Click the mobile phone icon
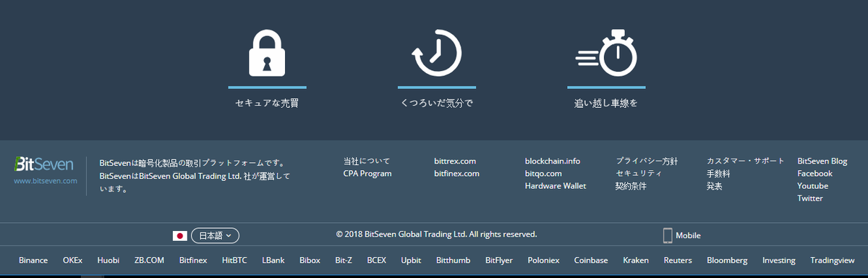Viewport: 868px width, 278px height. coord(668,235)
